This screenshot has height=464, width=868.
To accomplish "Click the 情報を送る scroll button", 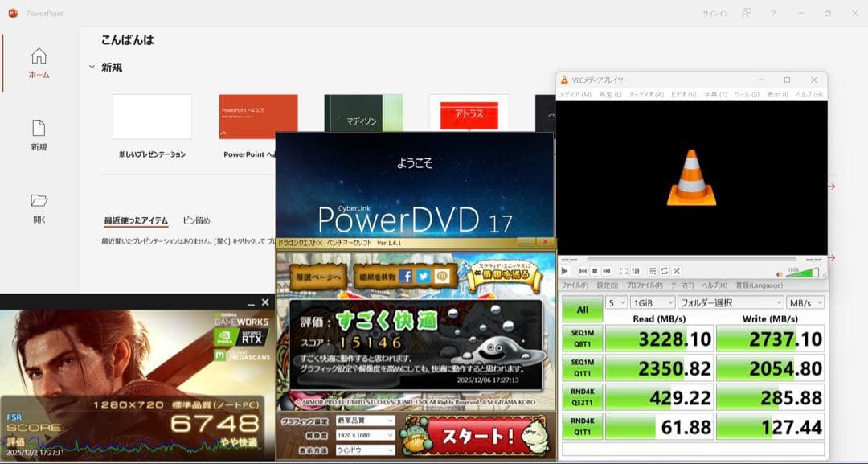I will (x=502, y=275).
